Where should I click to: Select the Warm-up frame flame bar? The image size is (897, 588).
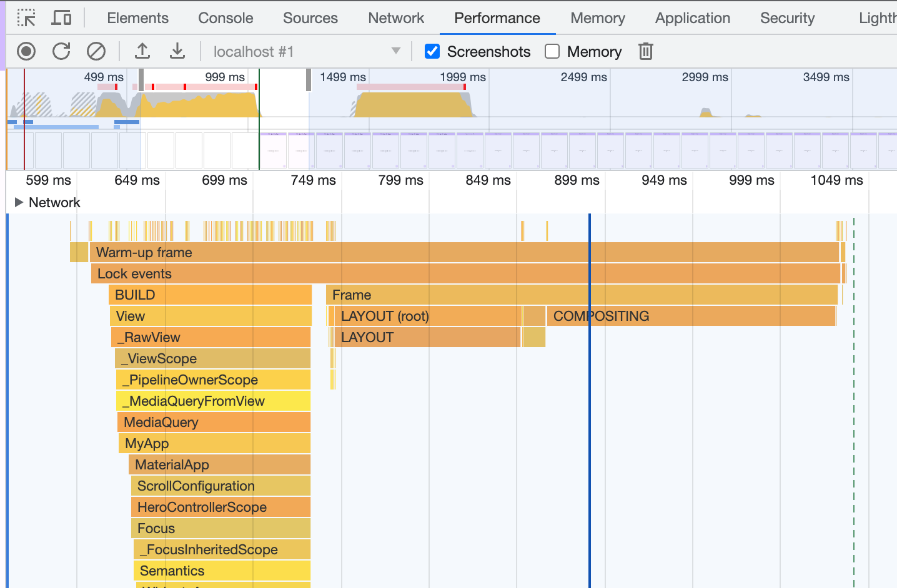tap(464, 252)
